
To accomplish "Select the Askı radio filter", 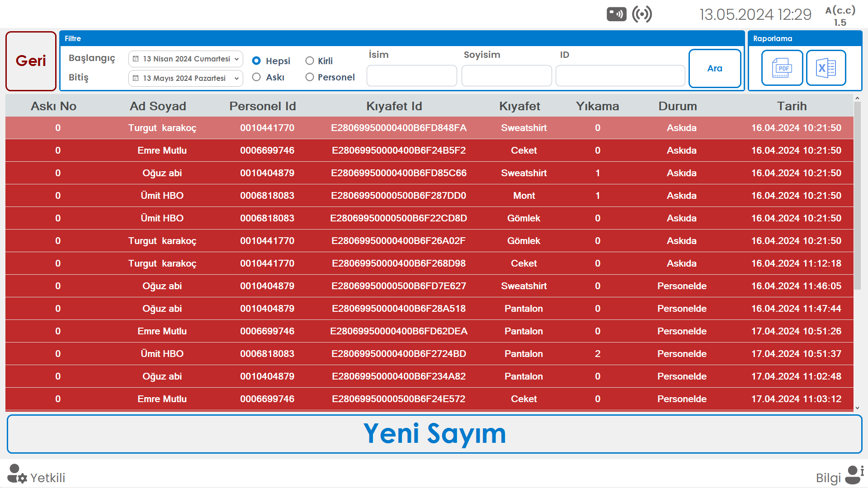I will point(256,77).
